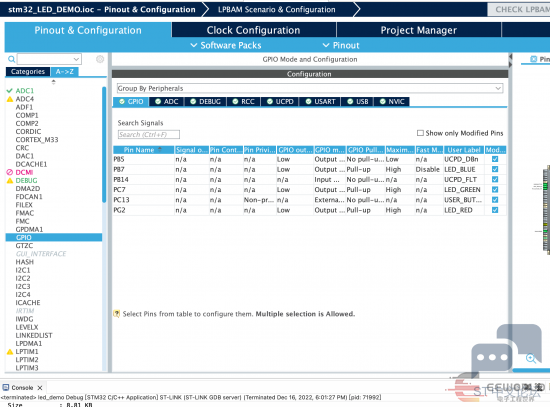Switch to Clock Configuration tab
Screen dimensions: 550x407
(x=253, y=30)
